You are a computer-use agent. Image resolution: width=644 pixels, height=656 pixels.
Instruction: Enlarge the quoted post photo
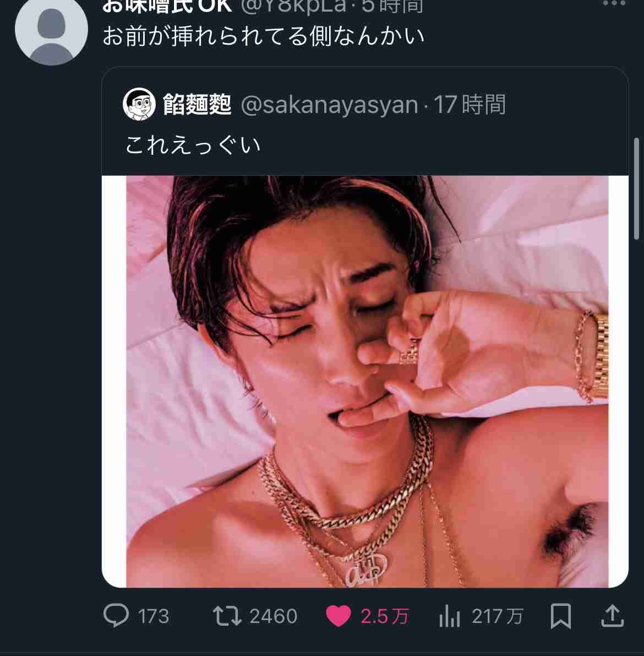[x=365, y=381]
